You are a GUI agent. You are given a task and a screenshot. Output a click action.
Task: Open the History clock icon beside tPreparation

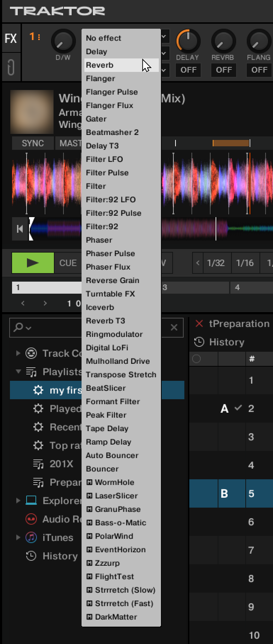click(199, 342)
